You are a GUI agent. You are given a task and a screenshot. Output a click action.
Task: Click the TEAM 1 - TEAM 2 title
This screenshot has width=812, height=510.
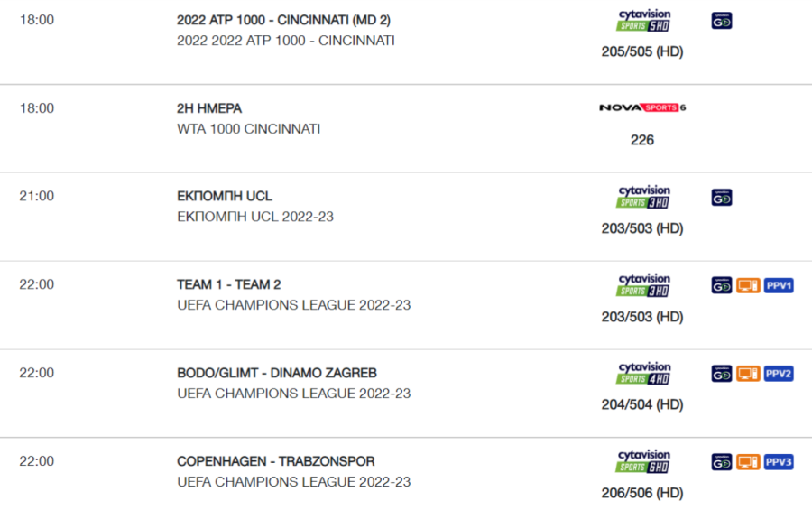[x=229, y=284]
